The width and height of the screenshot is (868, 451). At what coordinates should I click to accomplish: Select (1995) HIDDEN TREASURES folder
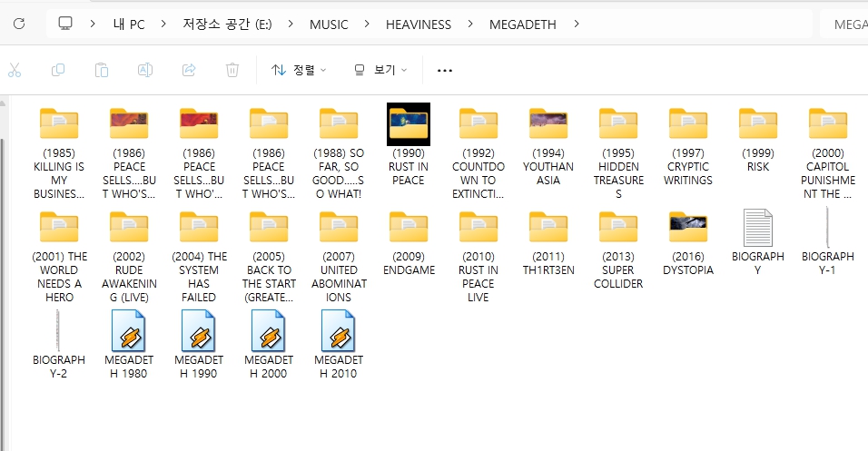coord(618,153)
